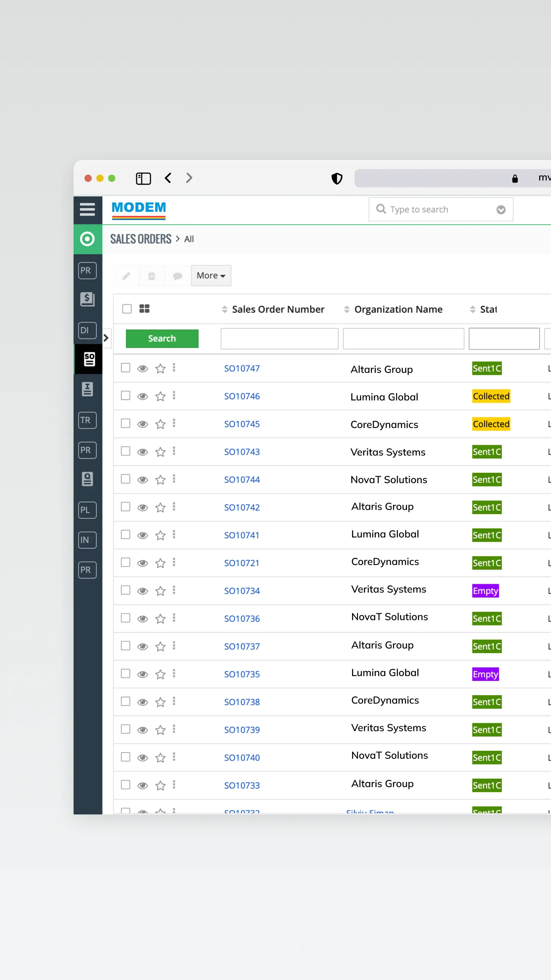
Task: Click the comment bubble toolbar icon
Action: (x=178, y=276)
